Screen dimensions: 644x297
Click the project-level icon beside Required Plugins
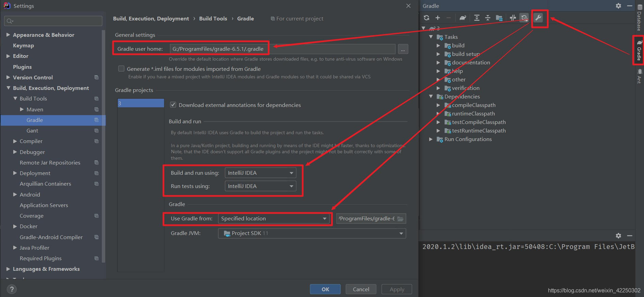[96, 258]
